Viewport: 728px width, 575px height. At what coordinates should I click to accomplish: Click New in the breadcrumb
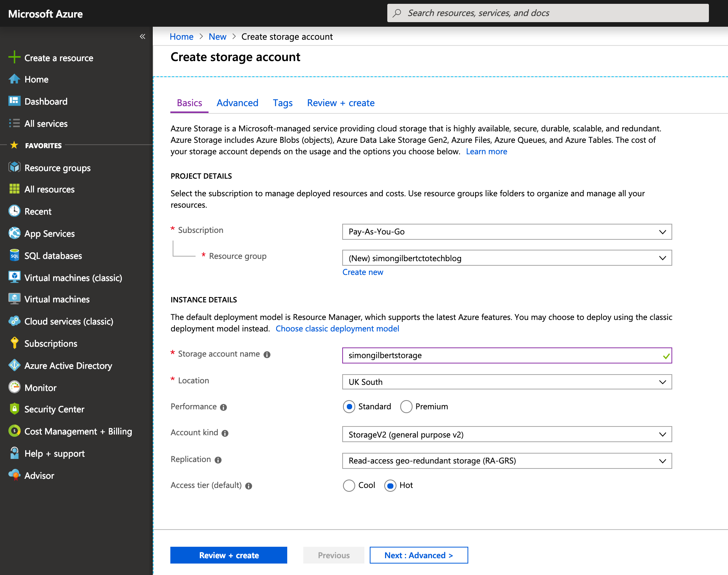(217, 37)
